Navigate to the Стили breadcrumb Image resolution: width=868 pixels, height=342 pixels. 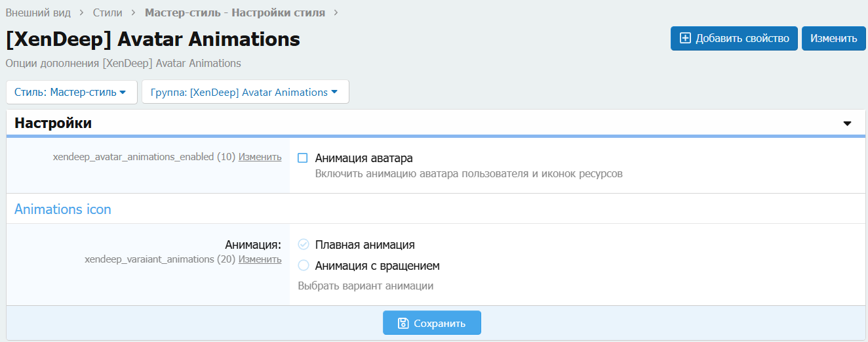[x=107, y=12]
